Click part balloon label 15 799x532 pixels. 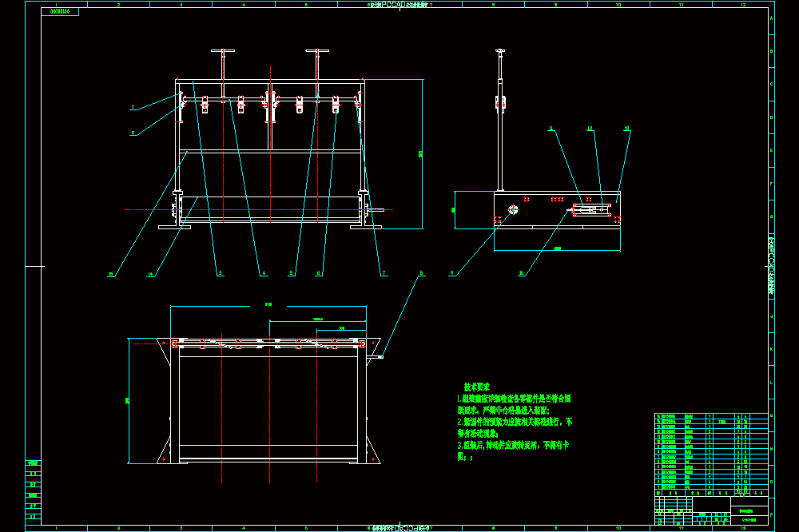tap(110, 274)
